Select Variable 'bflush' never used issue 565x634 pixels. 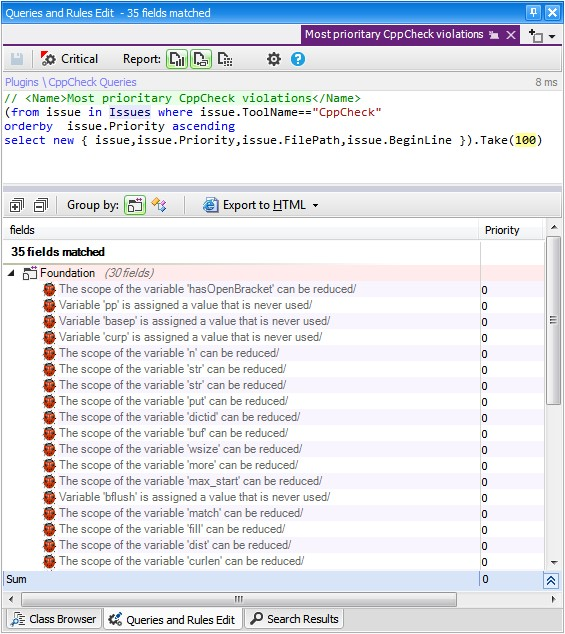(x=273, y=497)
